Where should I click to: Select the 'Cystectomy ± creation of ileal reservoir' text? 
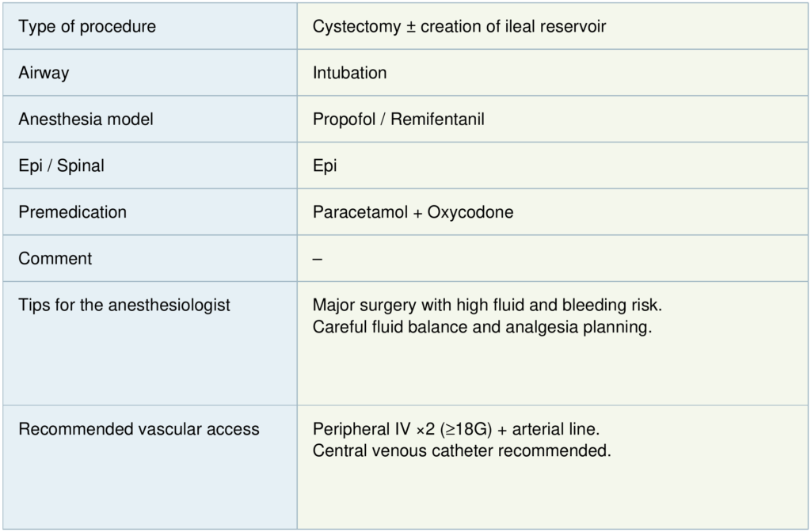click(459, 26)
